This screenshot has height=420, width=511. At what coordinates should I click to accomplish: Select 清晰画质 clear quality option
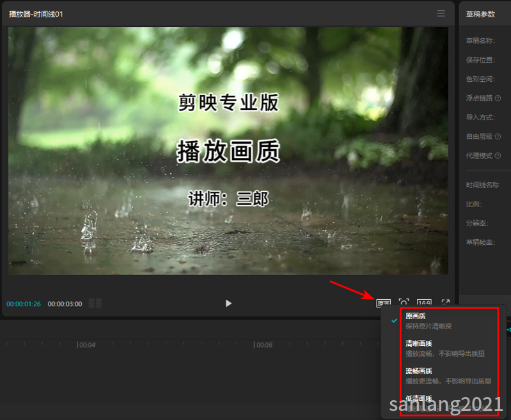pos(444,348)
